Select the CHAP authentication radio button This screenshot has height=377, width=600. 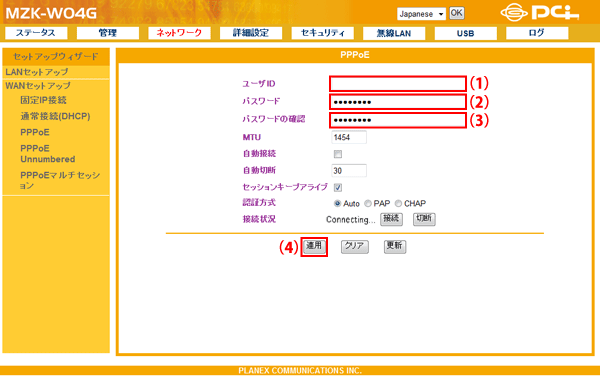[398, 203]
